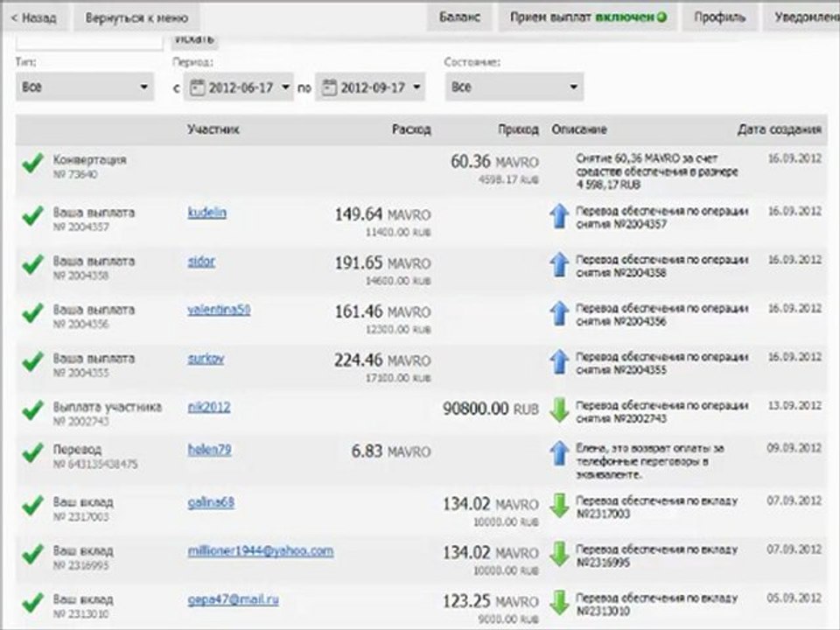Click the 6.83 MAVRO amount
The image size is (840, 630).
tap(391, 451)
